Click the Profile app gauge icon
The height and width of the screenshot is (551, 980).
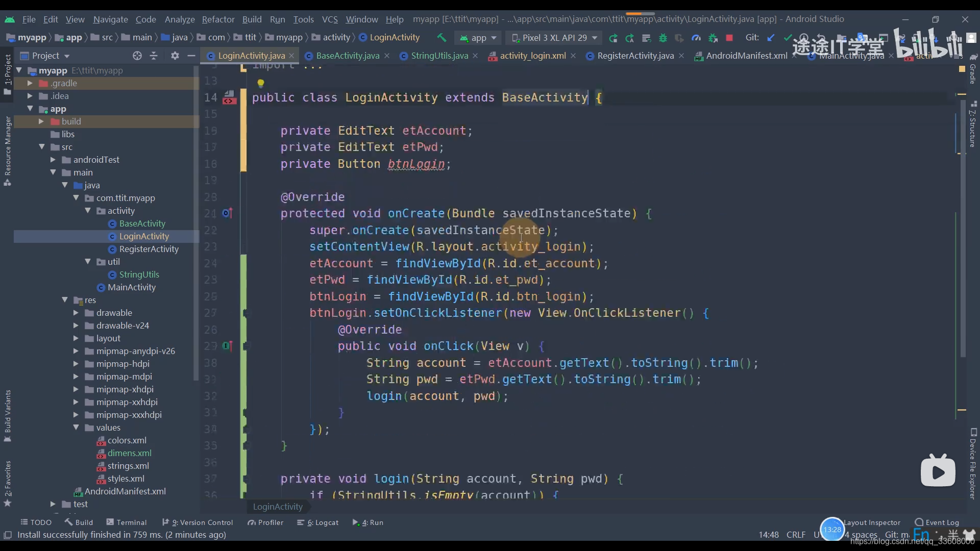point(696,38)
